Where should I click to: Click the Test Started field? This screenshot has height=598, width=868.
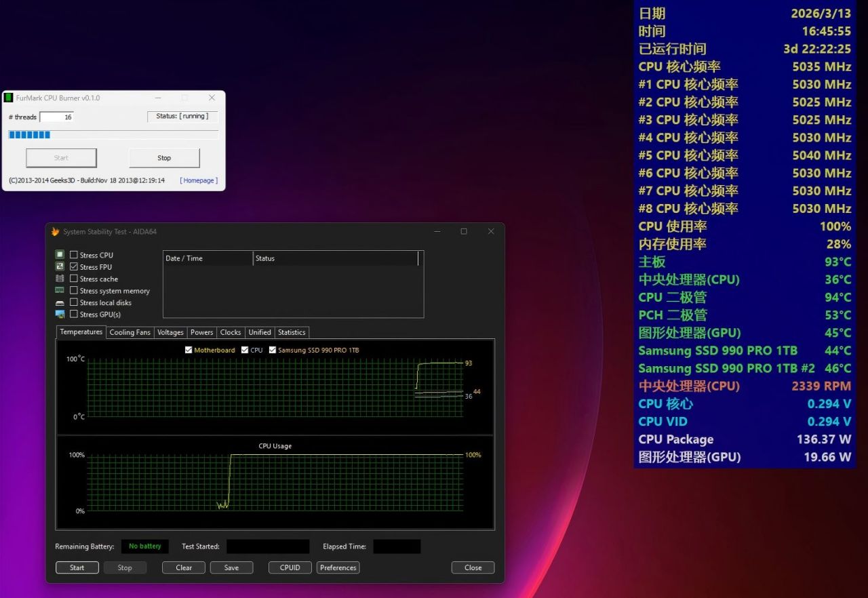coord(268,546)
